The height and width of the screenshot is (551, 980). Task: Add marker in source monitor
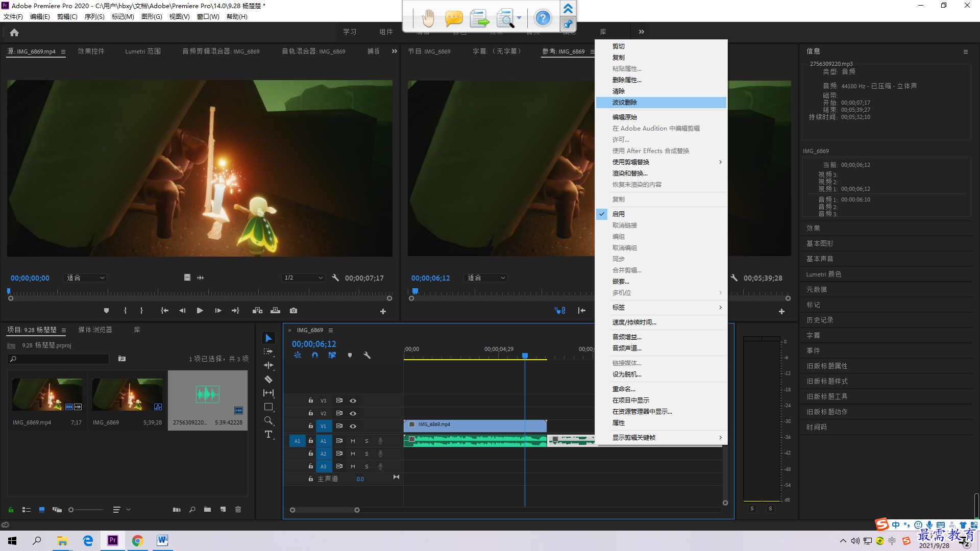click(x=106, y=310)
